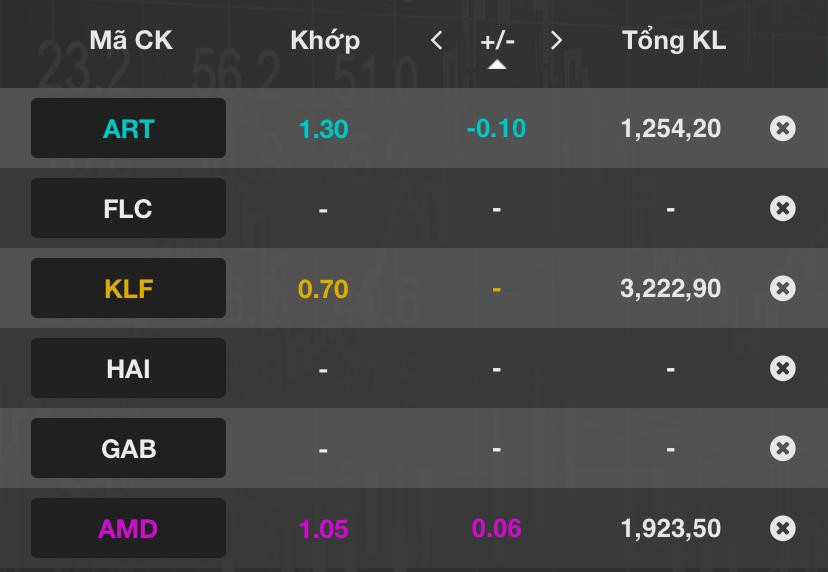828x572 pixels.
Task: Go to previous column with left chevron
Action: pyautogui.click(x=436, y=40)
